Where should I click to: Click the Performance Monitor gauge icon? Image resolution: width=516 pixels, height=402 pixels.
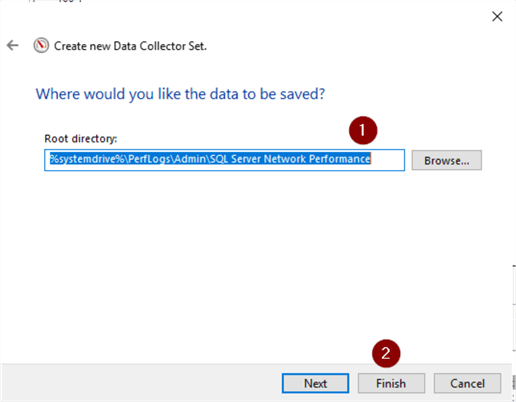pyautogui.click(x=41, y=45)
